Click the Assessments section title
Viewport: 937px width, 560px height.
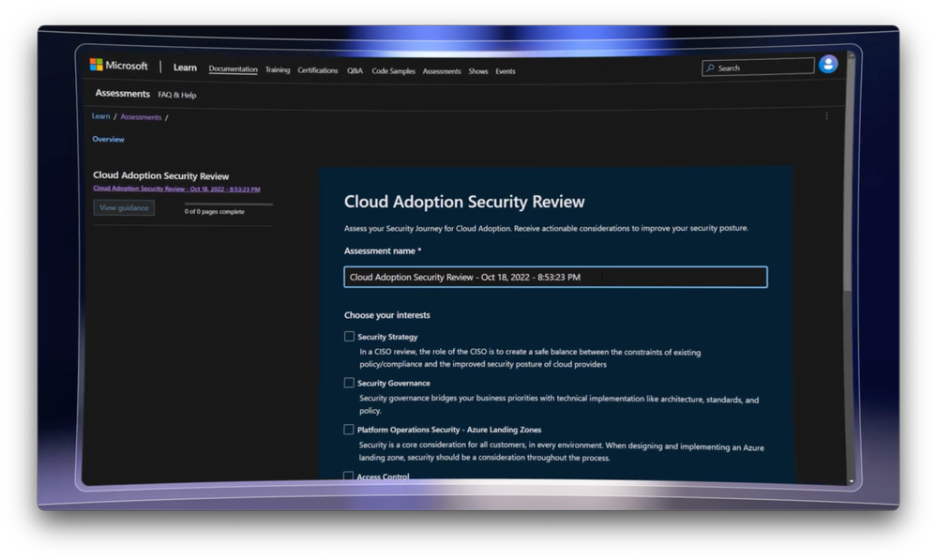[123, 93]
